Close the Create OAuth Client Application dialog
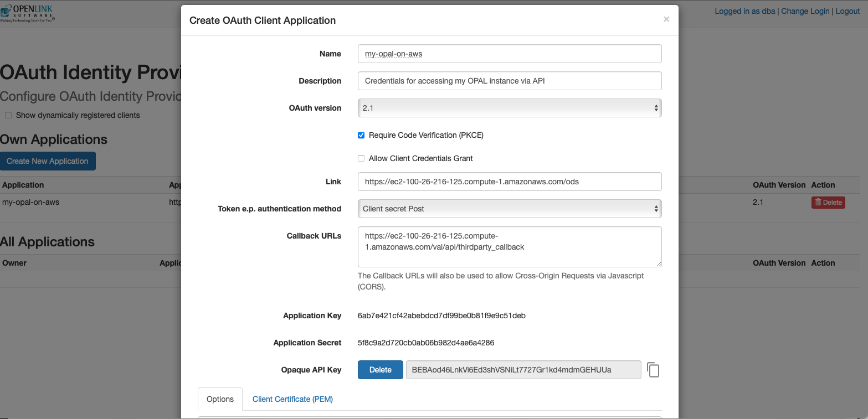Image resolution: width=868 pixels, height=419 pixels. coord(666,19)
